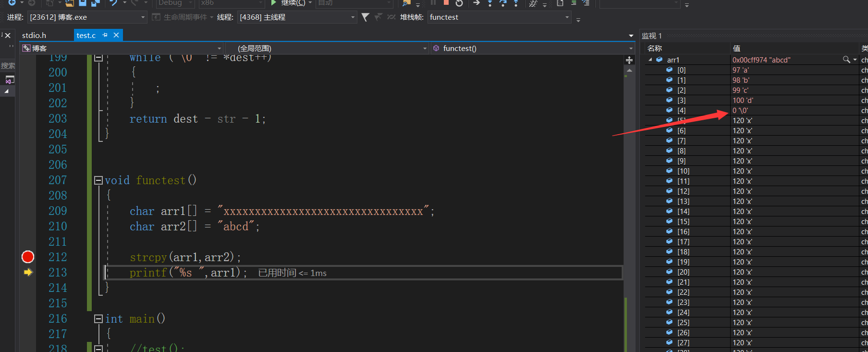The width and height of the screenshot is (868, 352).
Task: Click the printf call on line 213
Action: pos(188,273)
